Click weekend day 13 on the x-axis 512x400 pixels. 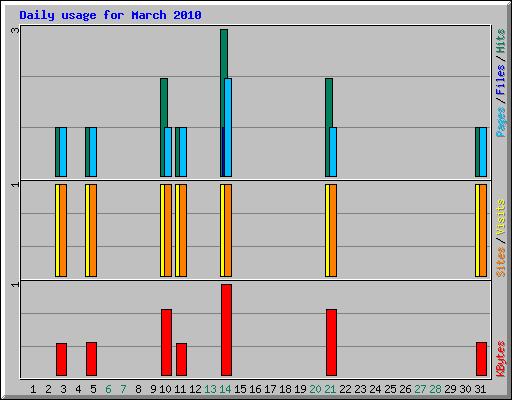[x=210, y=389]
